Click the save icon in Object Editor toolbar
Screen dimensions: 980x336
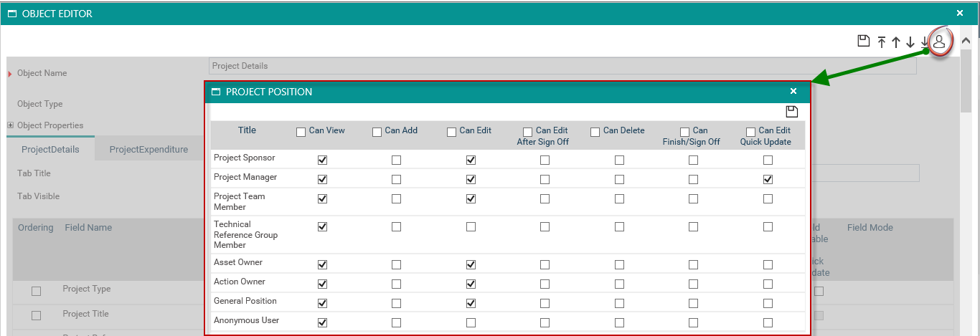click(864, 42)
